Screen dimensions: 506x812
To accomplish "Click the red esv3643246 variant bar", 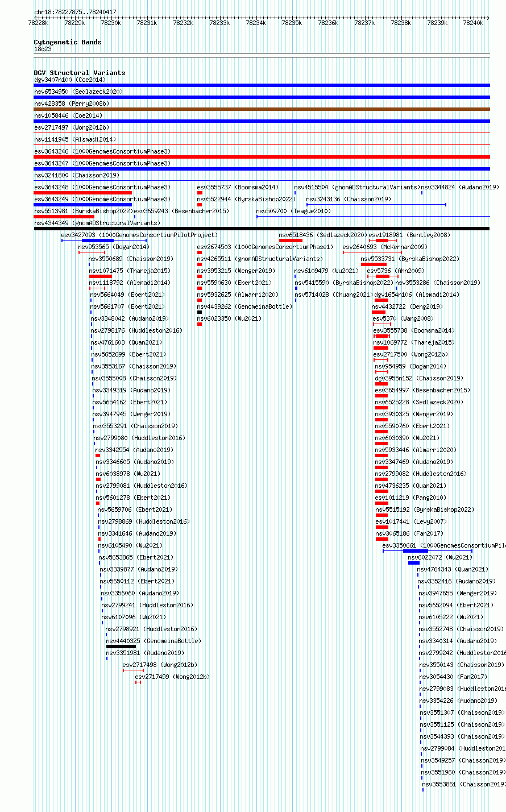I will (x=262, y=157).
